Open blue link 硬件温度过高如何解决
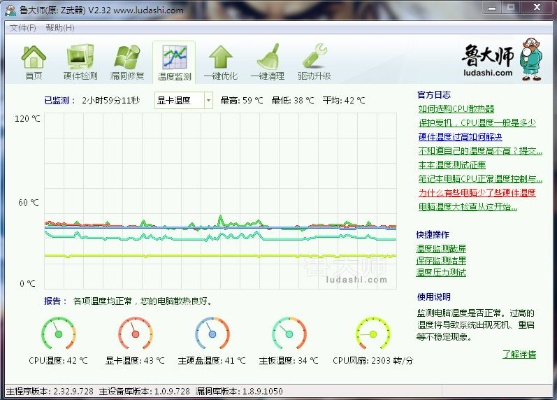The image size is (557, 400). [x=460, y=137]
